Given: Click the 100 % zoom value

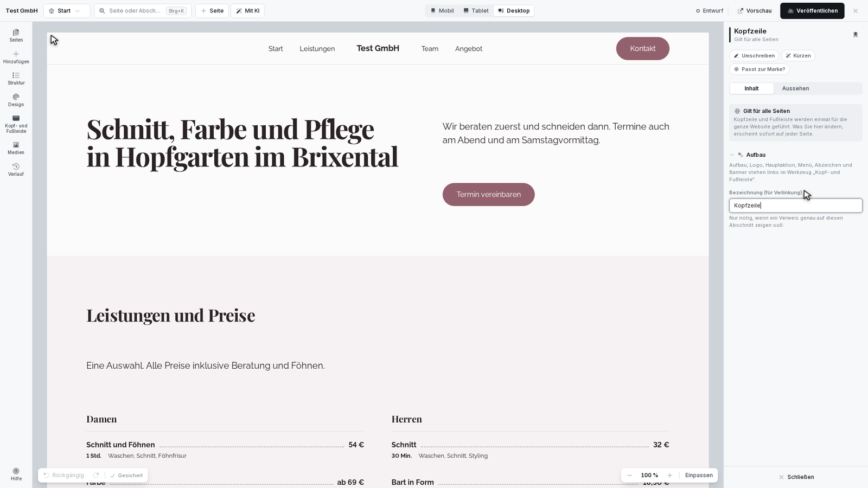Looking at the screenshot, I should coord(649,476).
